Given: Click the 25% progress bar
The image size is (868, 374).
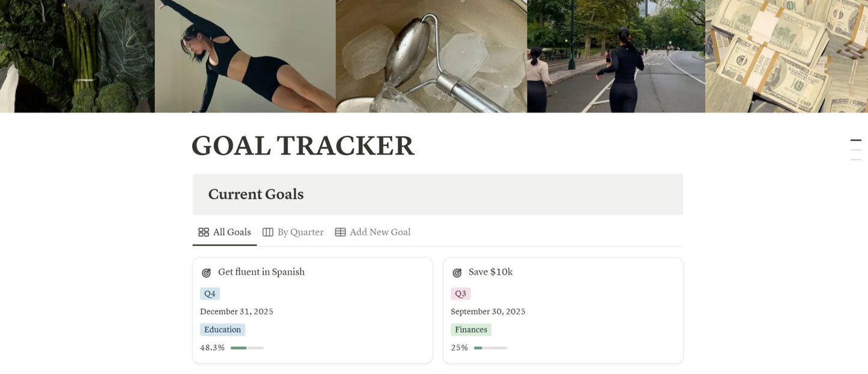Looking at the screenshot, I should tap(490, 348).
